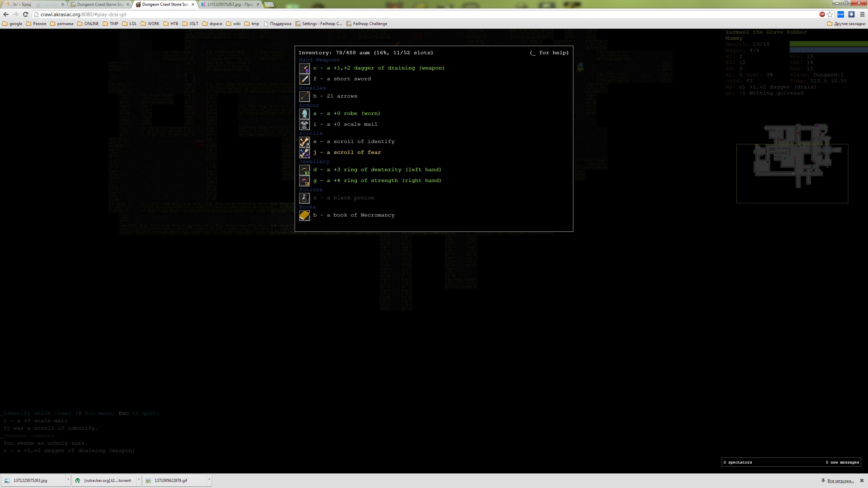
Task: Go forward with the browser Forward arrow
Action: click(16, 15)
